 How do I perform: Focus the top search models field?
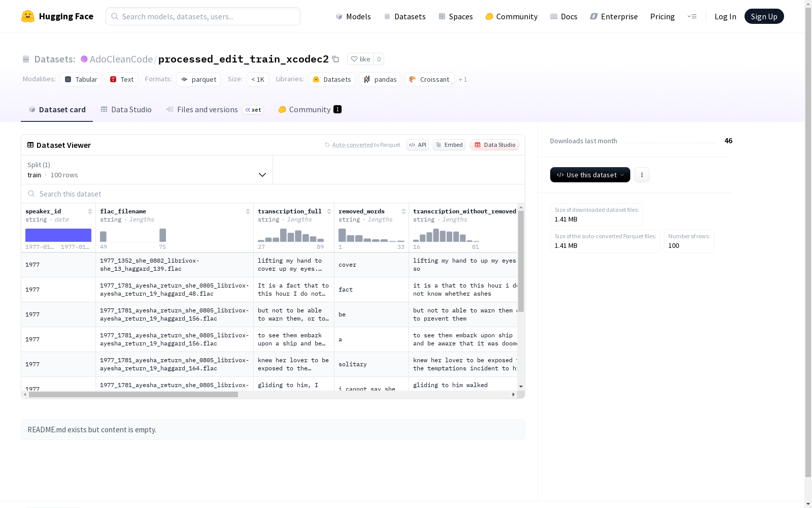tap(203, 16)
